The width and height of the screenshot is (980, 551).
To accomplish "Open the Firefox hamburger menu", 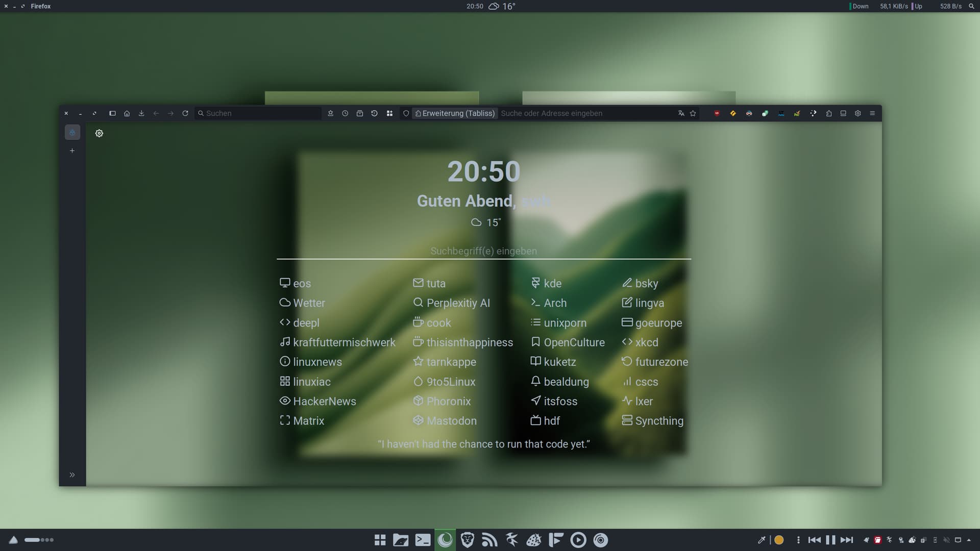I will pos(872,113).
